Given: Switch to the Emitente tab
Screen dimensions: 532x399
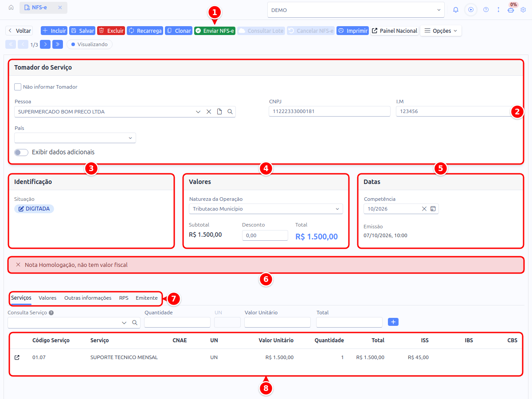Looking at the screenshot, I should pyautogui.click(x=147, y=298).
